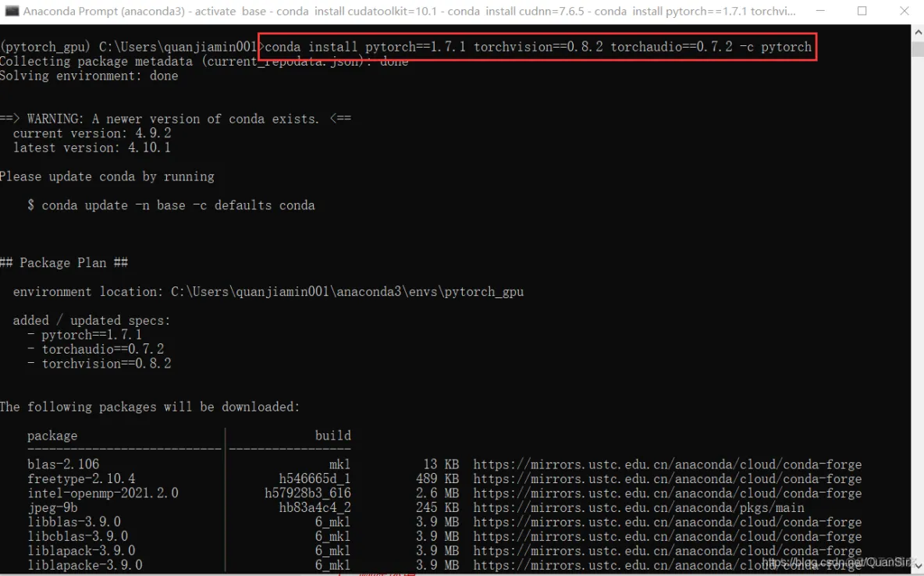The height and width of the screenshot is (576, 924).
Task: Click the '489 KB' size value
Action: [x=437, y=478]
